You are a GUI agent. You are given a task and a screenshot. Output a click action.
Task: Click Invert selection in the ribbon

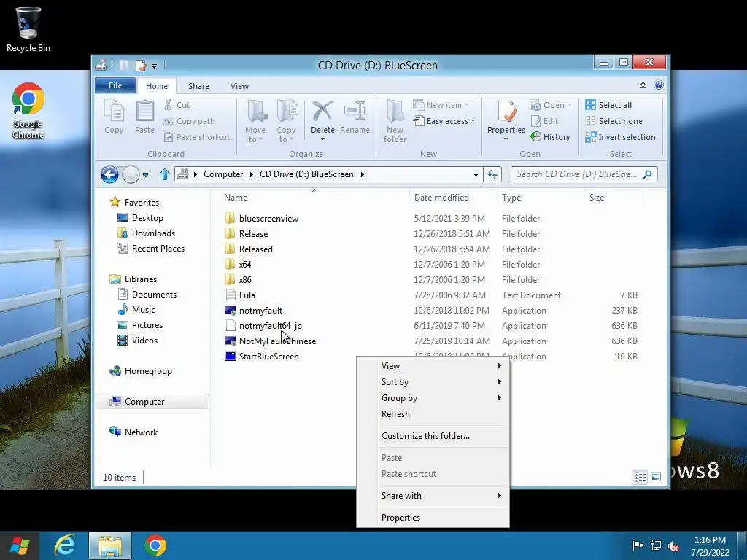(x=621, y=137)
